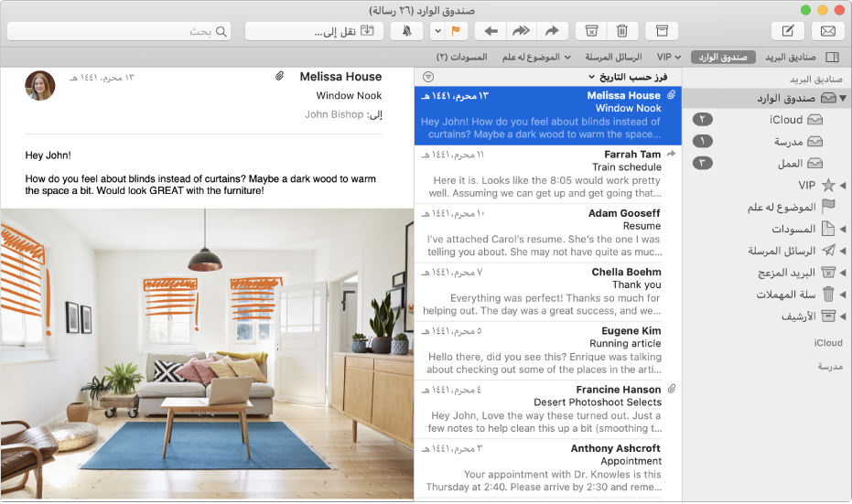Open Archive box icon in sidebar

[x=828, y=316]
